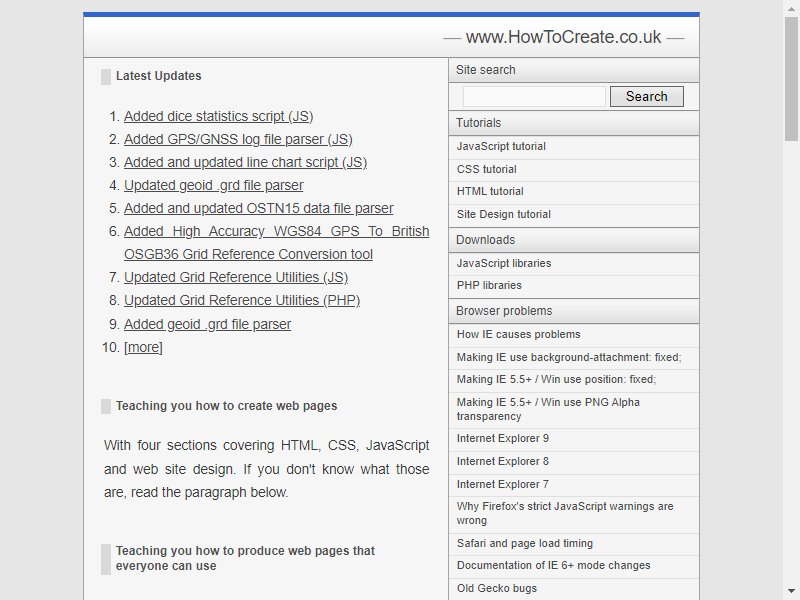Open 'Making IE 5.5+ / Win use PNG Alpha transparency'

click(x=574, y=409)
